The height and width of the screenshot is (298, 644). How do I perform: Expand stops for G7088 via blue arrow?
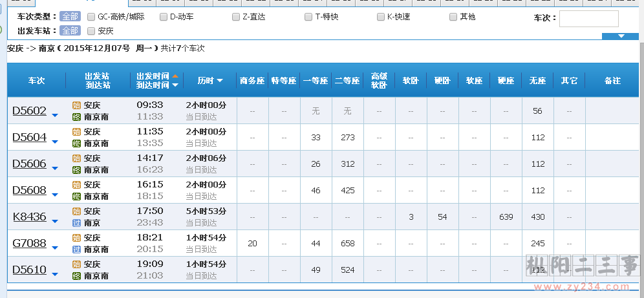55,248
